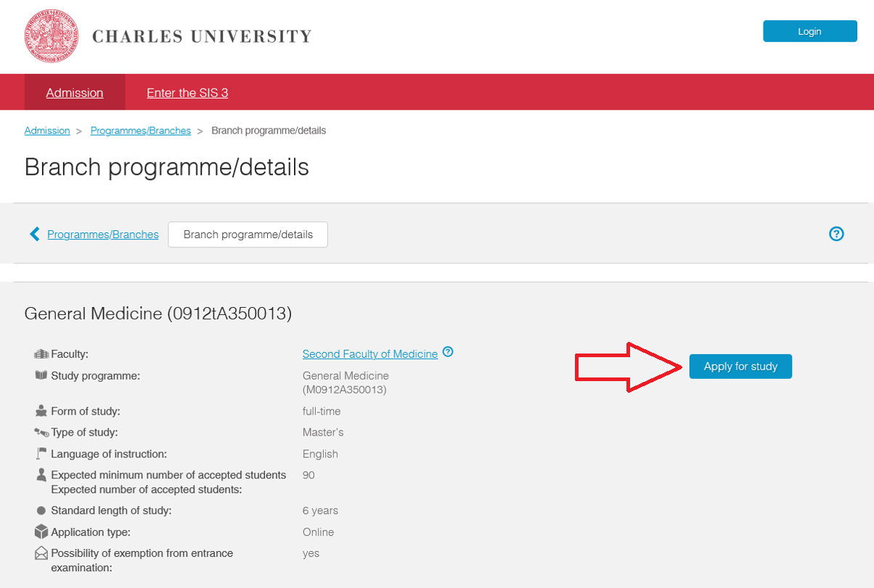Click the Login button

(x=809, y=31)
